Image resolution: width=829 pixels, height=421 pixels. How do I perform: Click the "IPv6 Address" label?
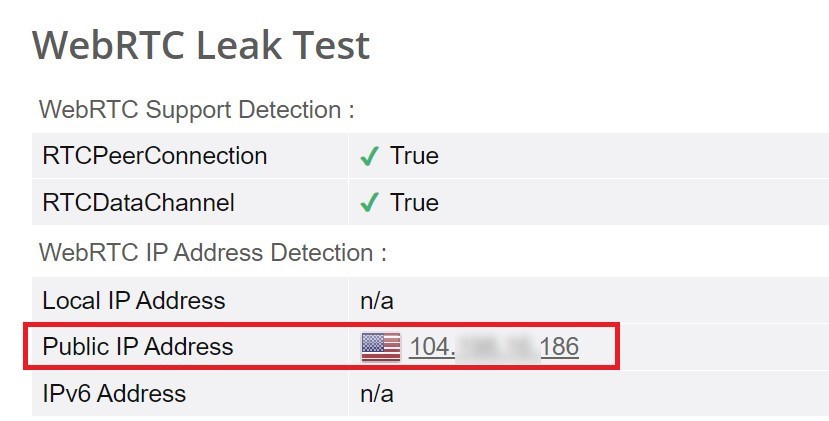click(114, 394)
